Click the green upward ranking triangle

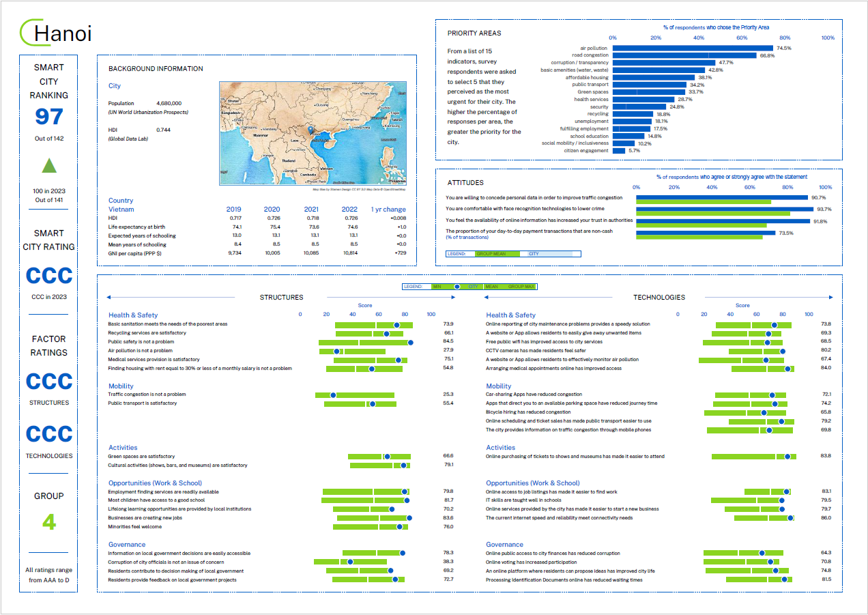click(48, 166)
